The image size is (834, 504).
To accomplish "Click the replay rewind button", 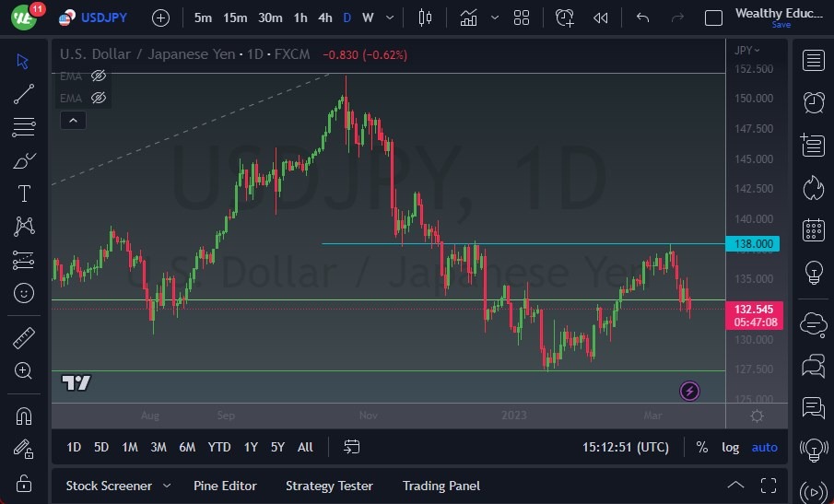I will (601, 18).
